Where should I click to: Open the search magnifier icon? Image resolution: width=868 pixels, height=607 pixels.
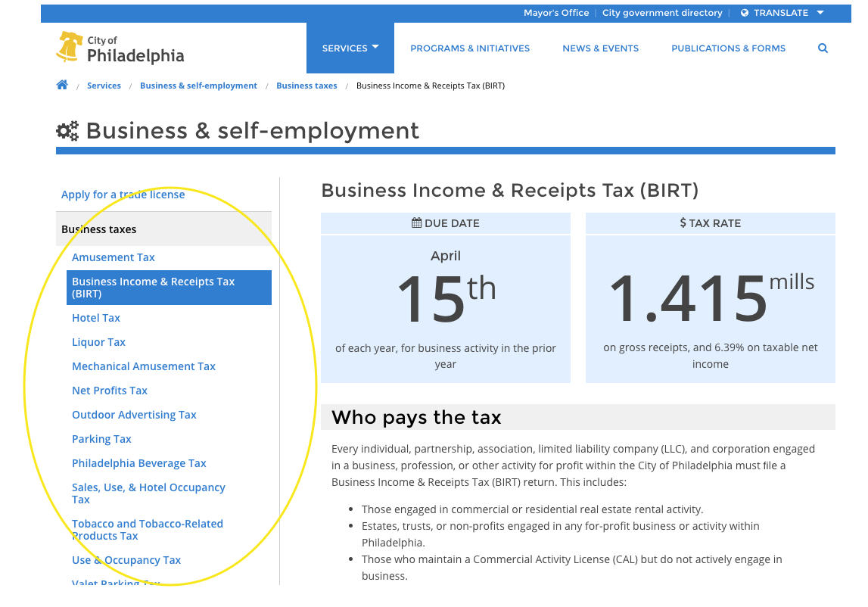click(x=823, y=48)
